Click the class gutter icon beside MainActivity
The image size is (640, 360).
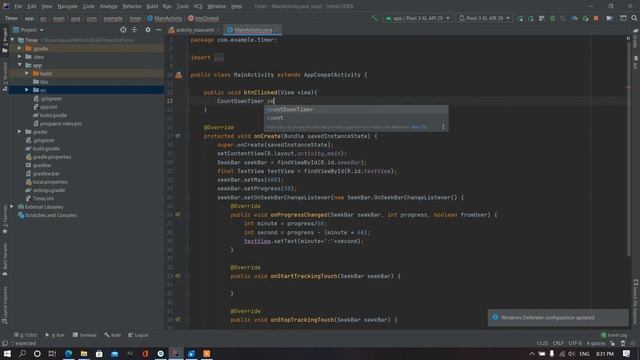[178, 75]
